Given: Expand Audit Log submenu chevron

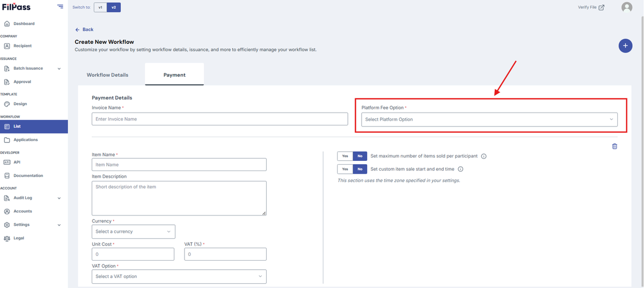Looking at the screenshot, I should pyautogui.click(x=59, y=198).
